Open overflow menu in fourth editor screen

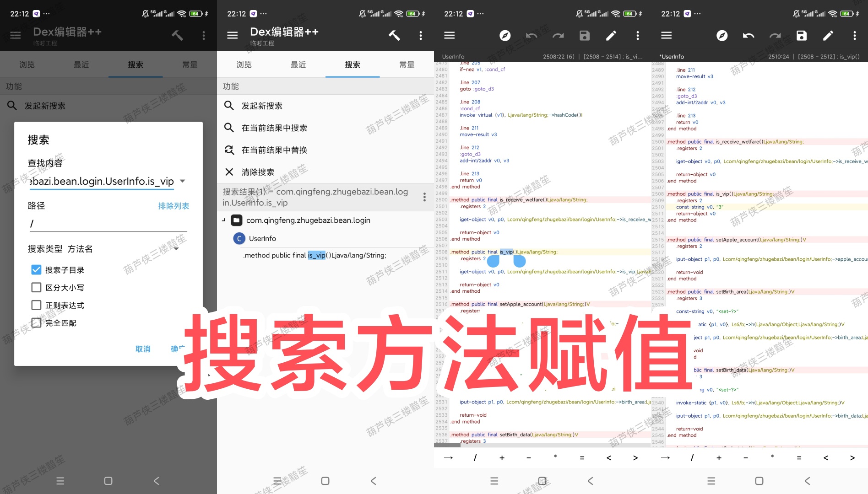(x=855, y=35)
